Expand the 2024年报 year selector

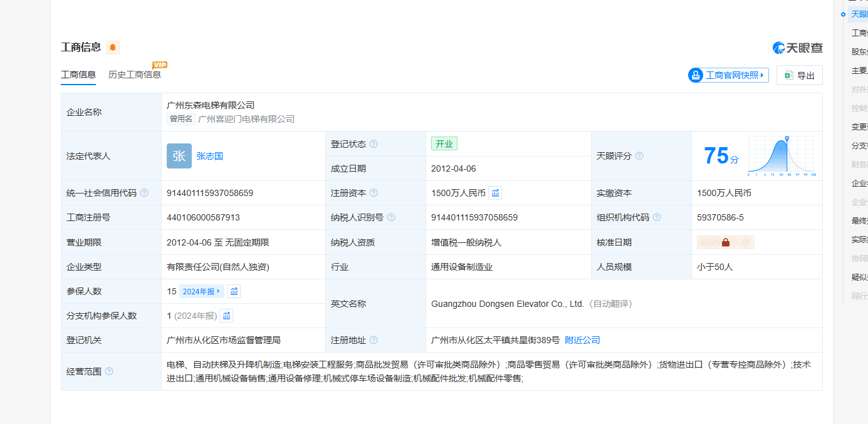coord(201,291)
